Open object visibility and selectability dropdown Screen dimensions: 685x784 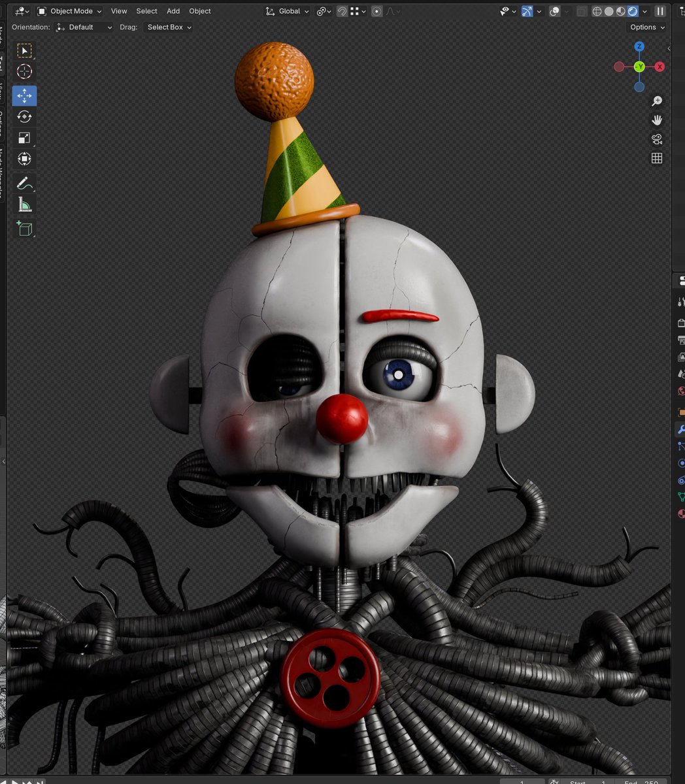point(508,11)
